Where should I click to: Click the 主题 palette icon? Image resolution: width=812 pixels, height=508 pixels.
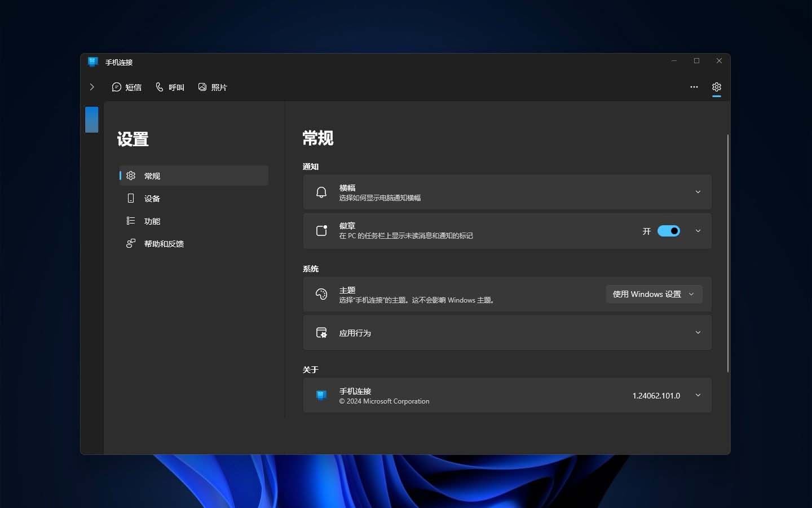click(x=321, y=294)
